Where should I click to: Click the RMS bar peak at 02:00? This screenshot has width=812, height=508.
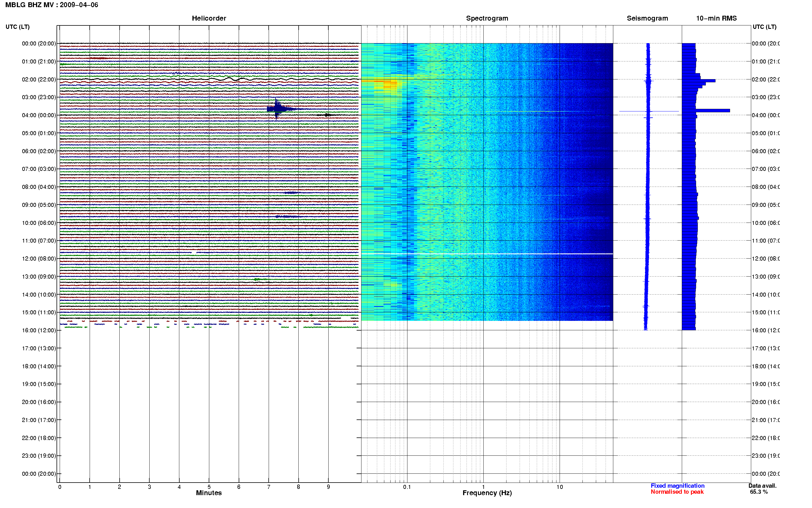[x=699, y=81]
